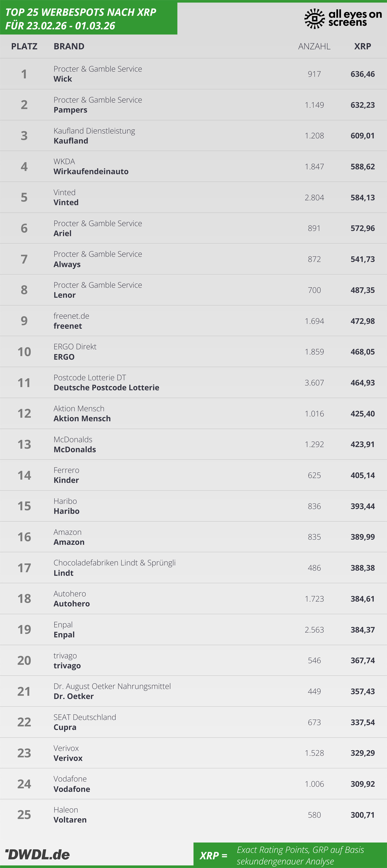The width and height of the screenshot is (387, 868).
Task: Select the Wirkaufendeinauto entry
Action: 91,172
